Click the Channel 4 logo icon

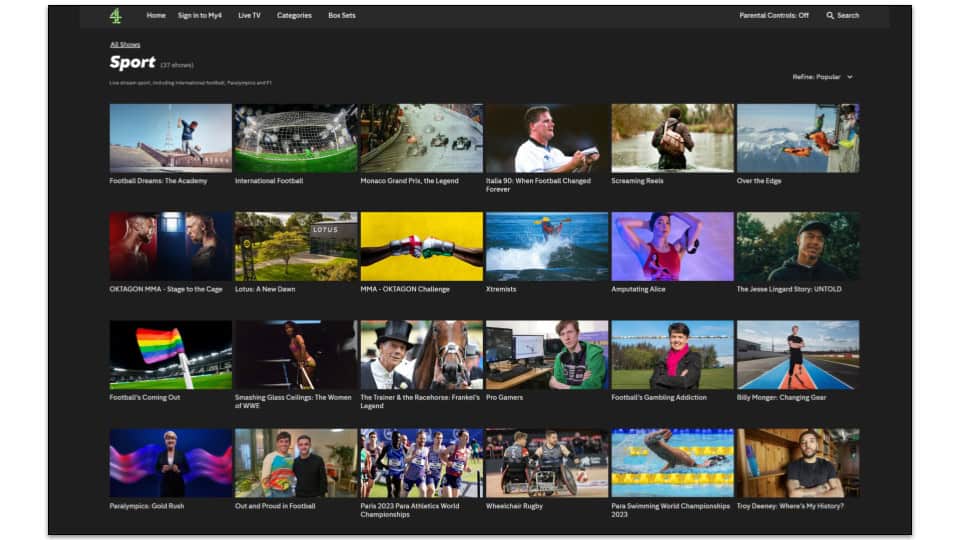116,16
